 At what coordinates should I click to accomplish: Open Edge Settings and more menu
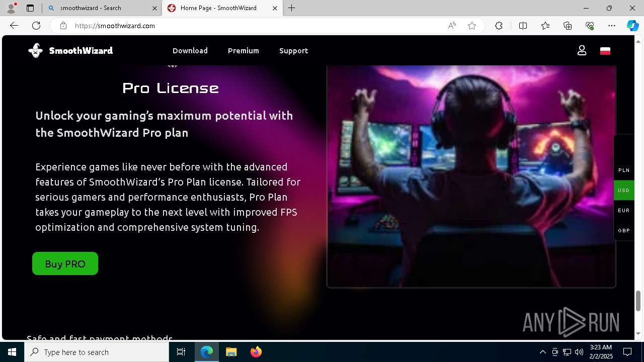coord(612,26)
